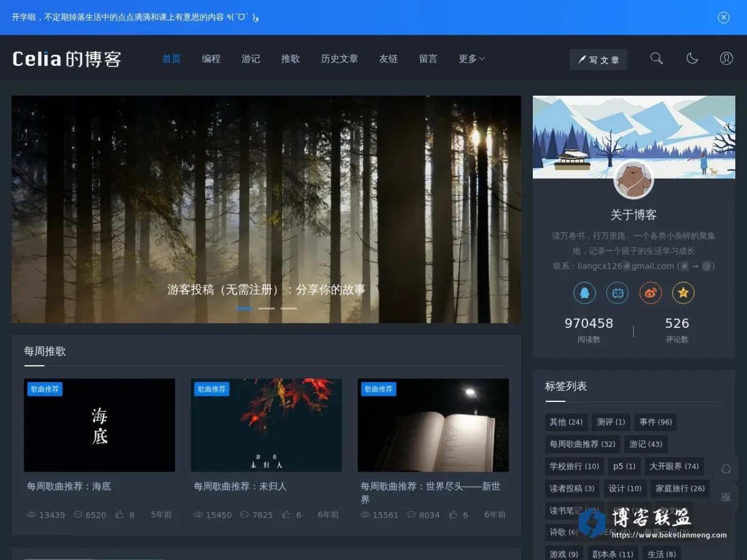Viewport: 747px width, 560px height.
Task: Click like thumb icon on 未归人 card
Action: [286, 515]
